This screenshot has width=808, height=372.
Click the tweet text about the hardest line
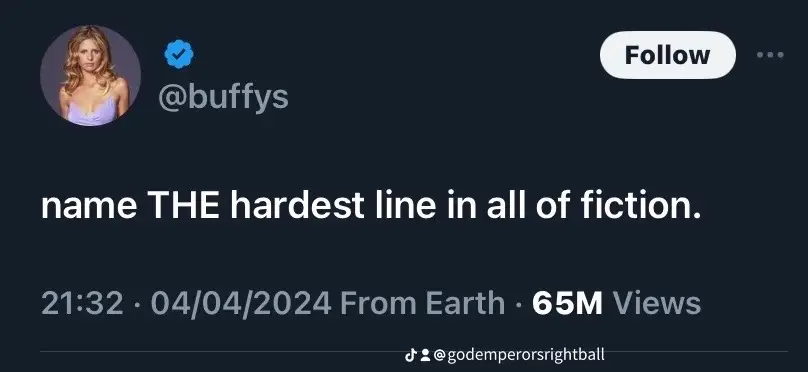coord(371,205)
